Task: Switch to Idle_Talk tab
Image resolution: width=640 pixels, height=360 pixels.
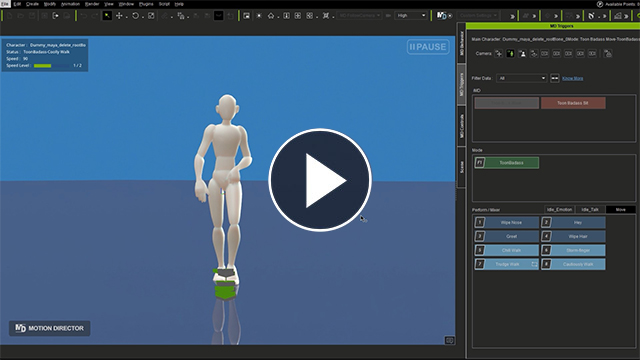Action: (x=590, y=209)
